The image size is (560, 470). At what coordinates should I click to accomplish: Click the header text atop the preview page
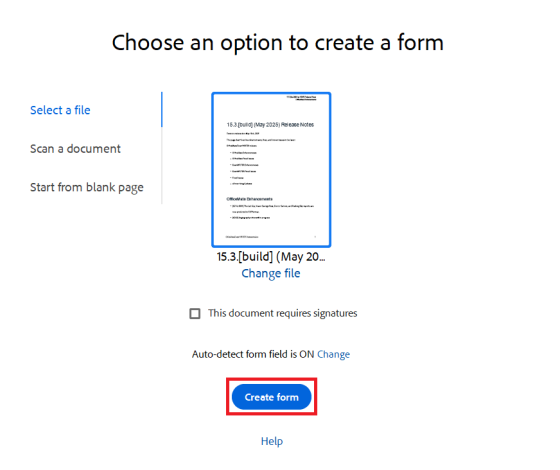click(301, 98)
